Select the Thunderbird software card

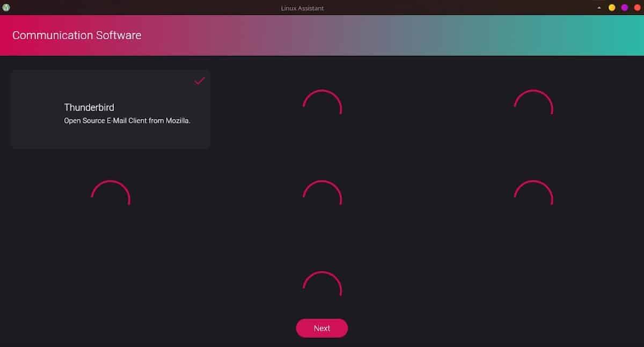110,109
